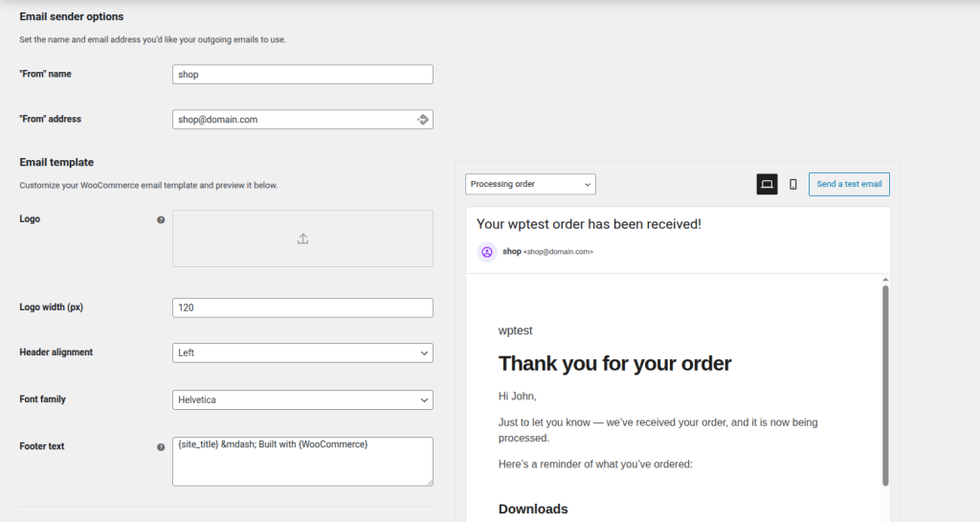Click the email preview vertical scrollbar
The width and height of the screenshot is (980, 522).
pyautogui.click(x=885, y=383)
